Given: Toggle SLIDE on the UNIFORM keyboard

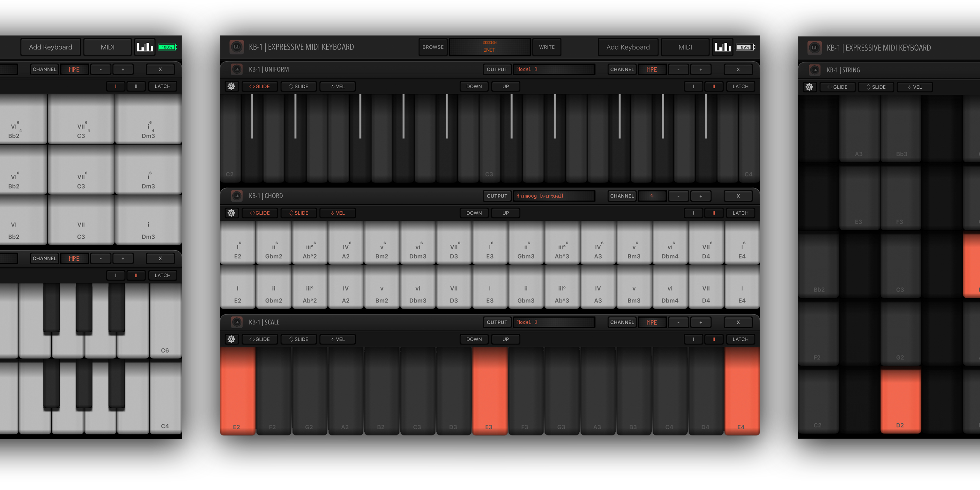Looking at the screenshot, I should [x=299, y=86].
